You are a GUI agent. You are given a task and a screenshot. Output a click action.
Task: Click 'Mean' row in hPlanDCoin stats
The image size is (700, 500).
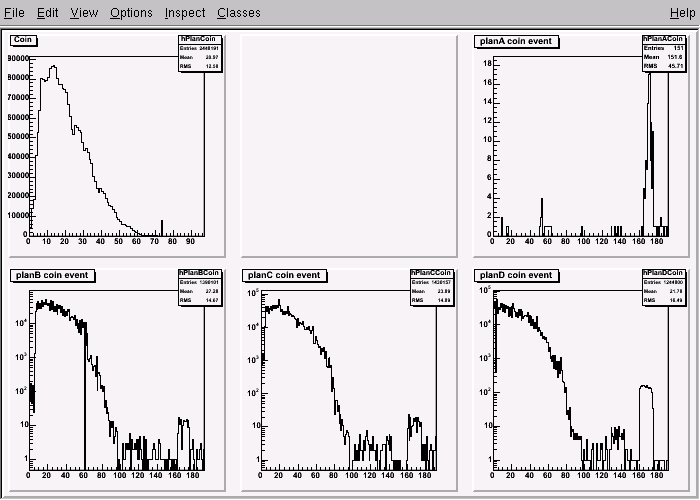[664, 291]
